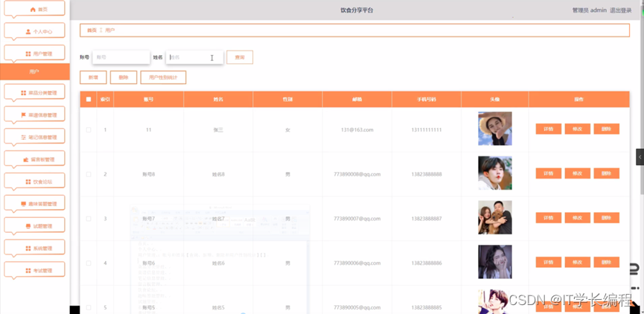Click 首页 in the breadcrumb

[x=92, y=31]
